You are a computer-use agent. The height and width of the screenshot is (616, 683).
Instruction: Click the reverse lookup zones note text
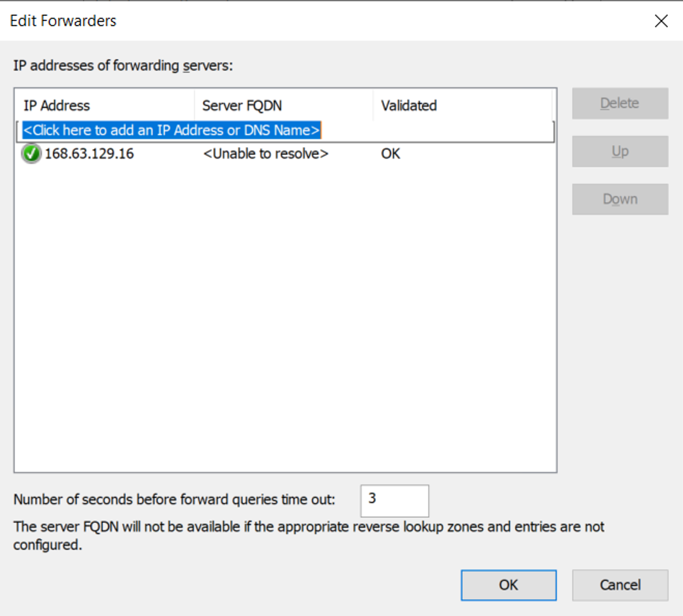308,527
